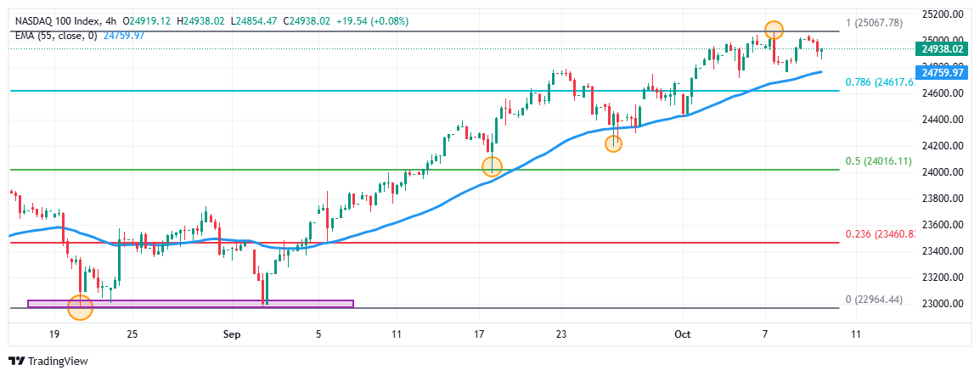
Task: Select the NASDAQ 100 Index symbol title
Action: click(54, 20)
